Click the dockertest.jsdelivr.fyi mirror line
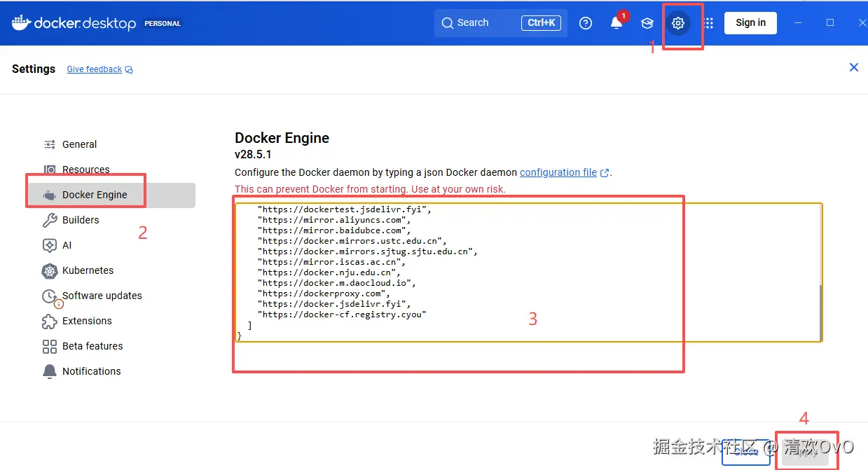This screenshot has width=868, height=470. pos(345,209)
